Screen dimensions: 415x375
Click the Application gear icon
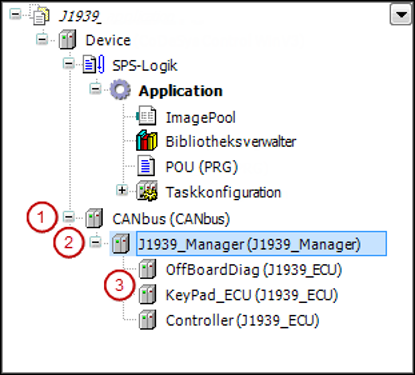pos(120,90)
